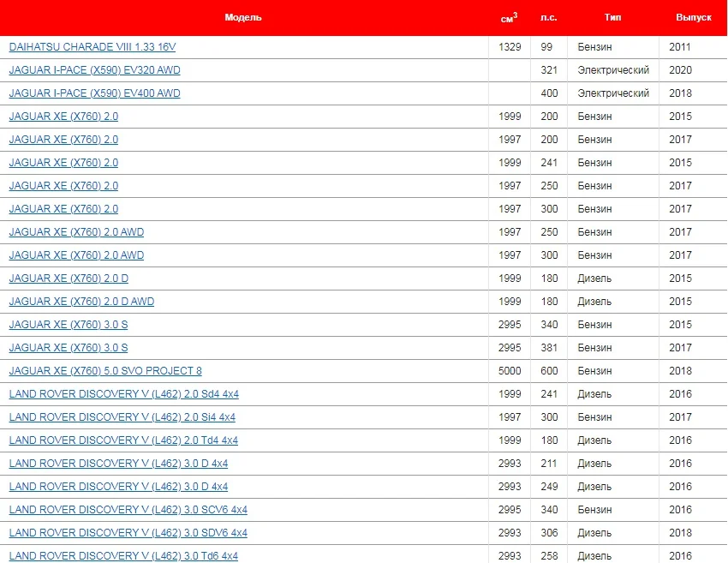This screenshot has width=728, height=563.
Task: Open JAGUAR XE (X760) 2.0 non-AWD link, 300 hp
Action: click(x=63, y=209)
